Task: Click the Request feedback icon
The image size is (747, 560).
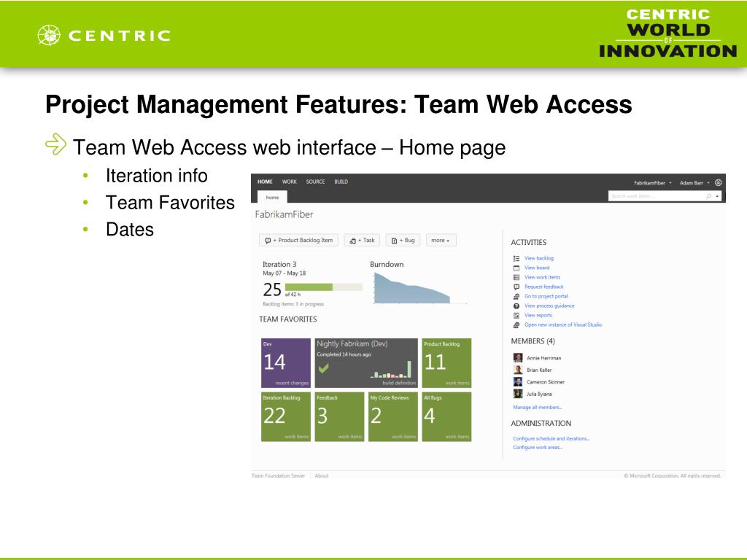Action: (x=516, y=287)
